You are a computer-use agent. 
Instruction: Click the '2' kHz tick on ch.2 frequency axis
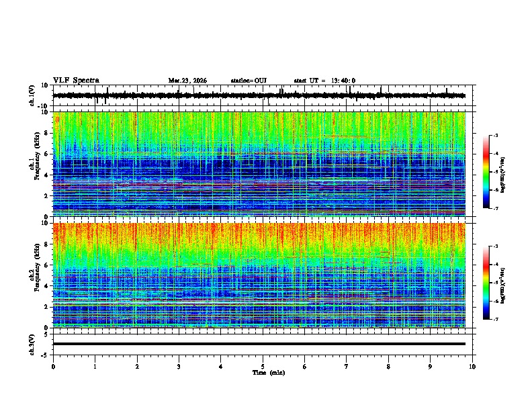46,307
